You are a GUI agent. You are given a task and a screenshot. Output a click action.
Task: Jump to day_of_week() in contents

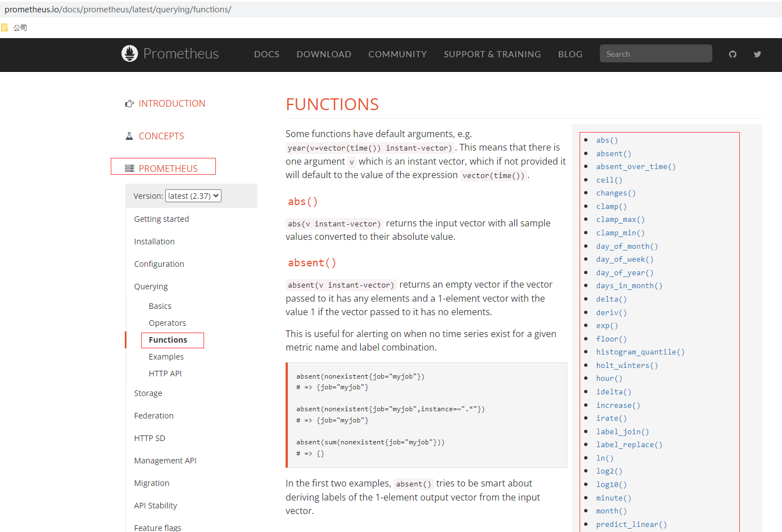[x=625, y=260]
